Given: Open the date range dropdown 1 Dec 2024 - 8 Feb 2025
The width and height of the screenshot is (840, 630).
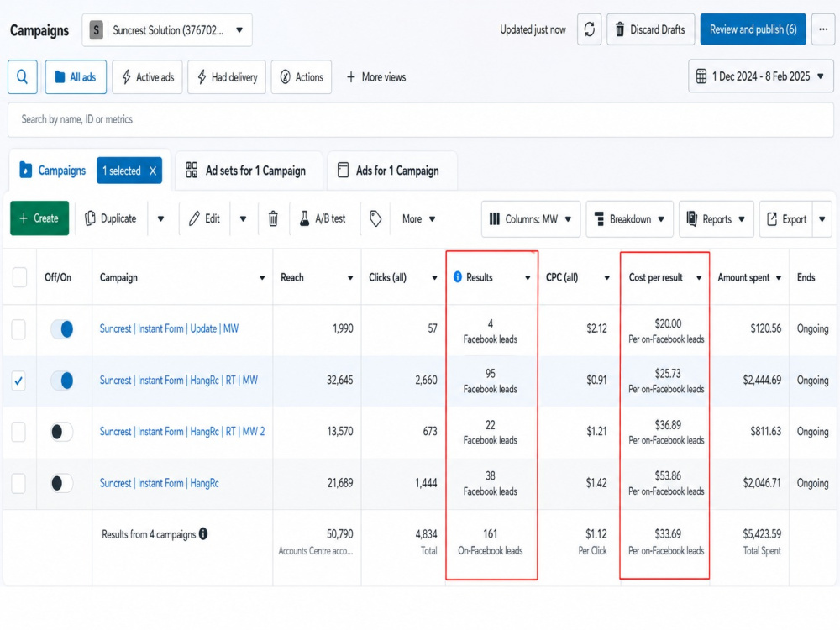Looking at the screenshot, I should pyautogui.click(x=761, y=76).
